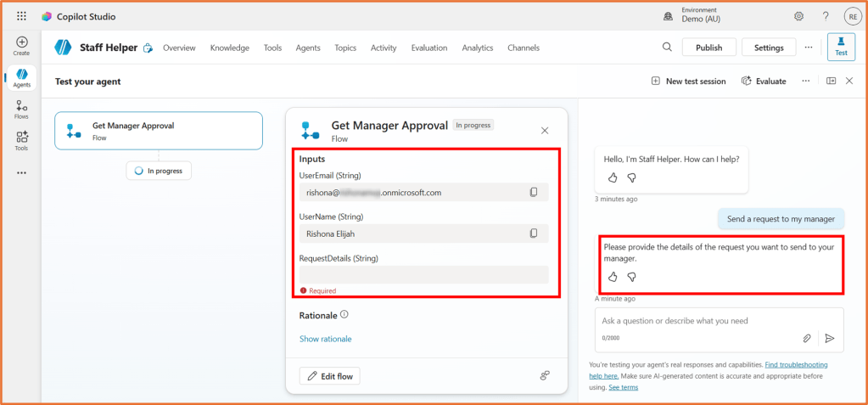Click the Rationale info icon
868x405 pixels.
point(344,315)
